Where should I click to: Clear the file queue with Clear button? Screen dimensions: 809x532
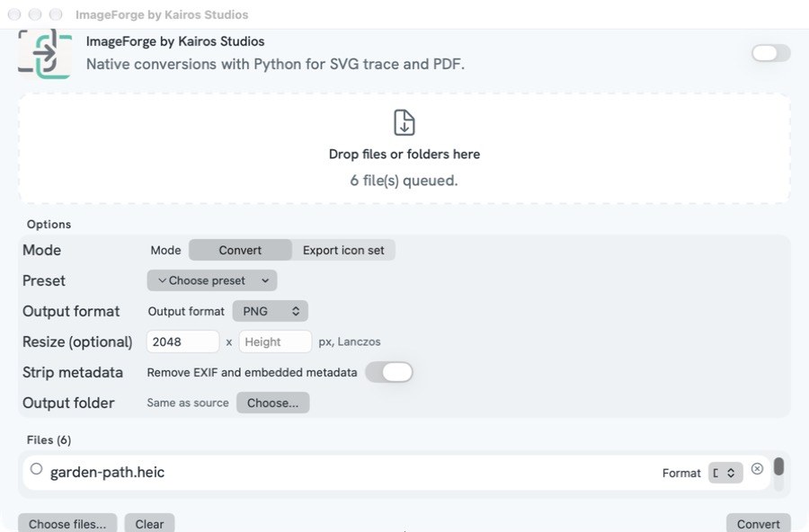[x=149, y=524]
